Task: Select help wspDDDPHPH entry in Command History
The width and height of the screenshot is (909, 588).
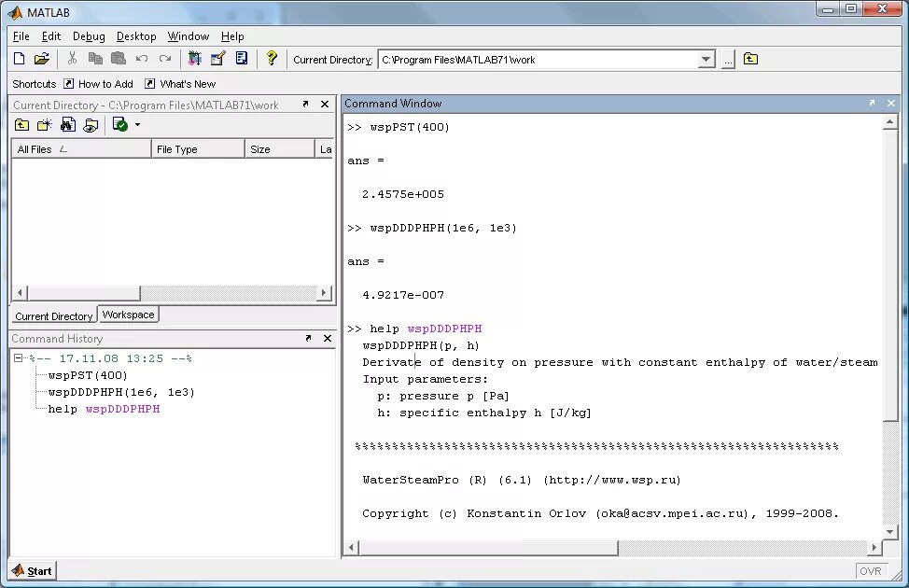Action: tap(104, 409)
